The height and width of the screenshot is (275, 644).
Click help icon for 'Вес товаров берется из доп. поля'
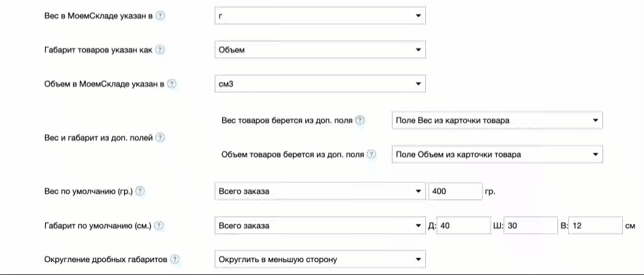361,120
